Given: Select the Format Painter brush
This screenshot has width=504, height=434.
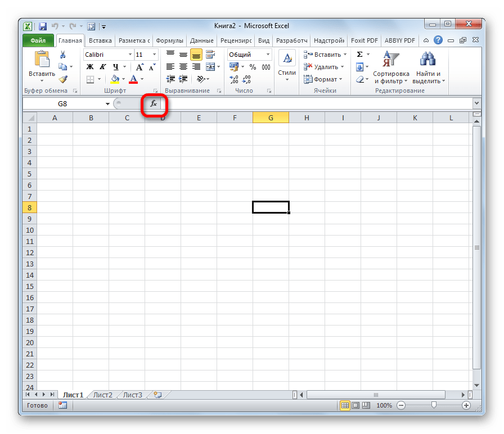Looking at the screenshot, I should 64,79.
